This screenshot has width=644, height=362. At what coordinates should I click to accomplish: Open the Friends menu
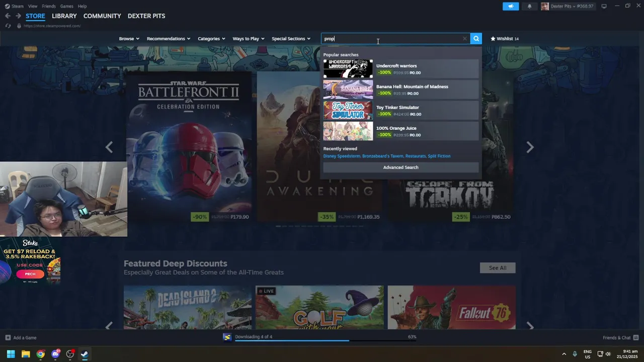click(x=49, y=6)
